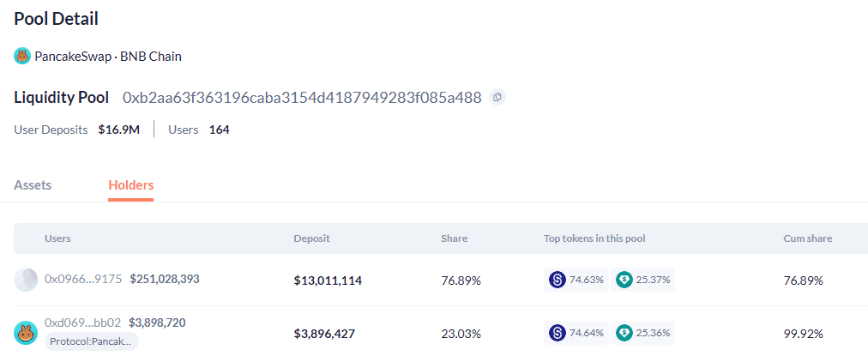Open user address 0xd069...bb02
The image size is (868, 356).
[x=82, y=323]
